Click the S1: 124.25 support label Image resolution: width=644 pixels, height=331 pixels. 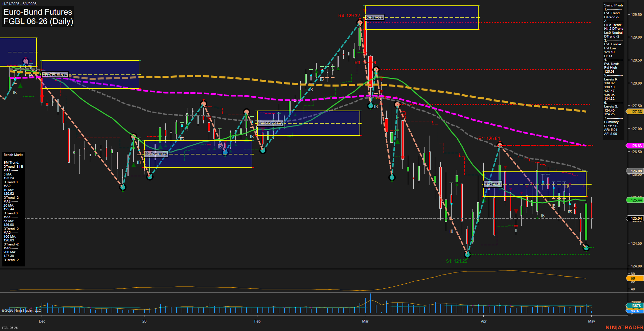456,261
